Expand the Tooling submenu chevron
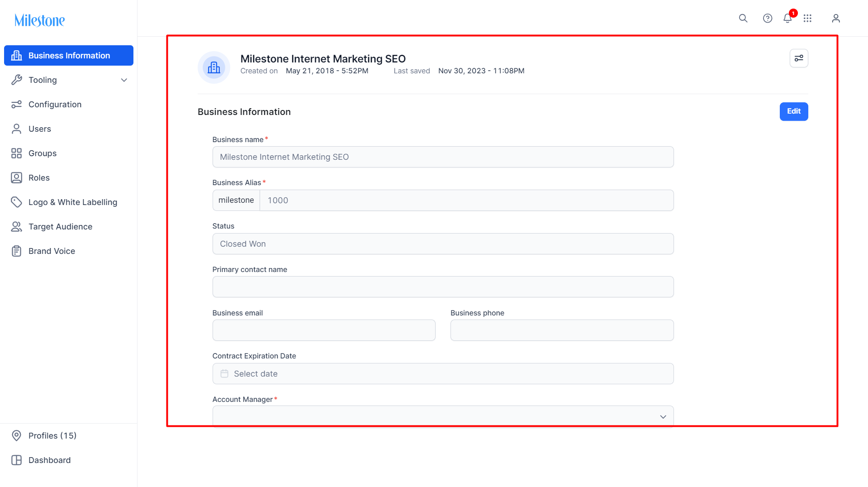Viewport: 868px width, 487px height. [124, 80]
